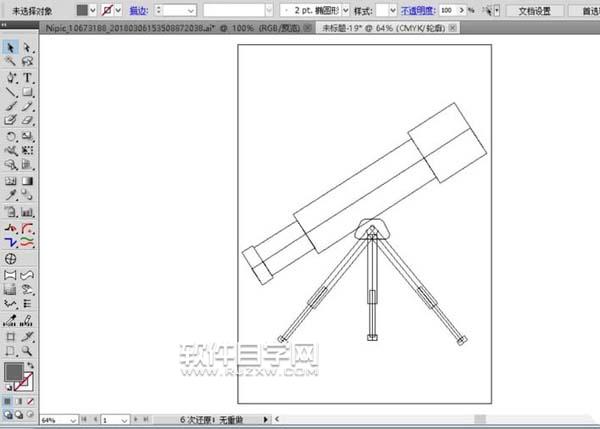Switch to the Nipic_10673188 .ai document tab
The height and width of the screenshot is (429, 600).
pyautogui.click(x=173, y=28)
